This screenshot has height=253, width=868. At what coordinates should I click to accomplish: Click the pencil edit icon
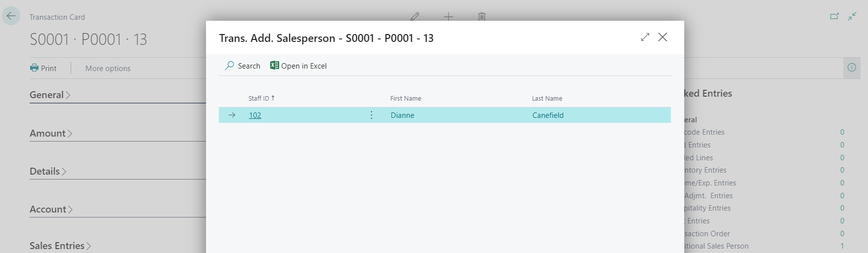pos(415,16)
